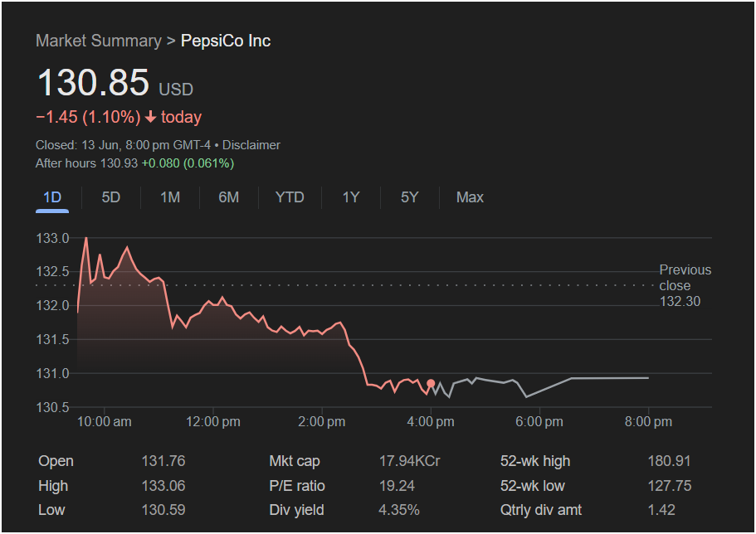This screenshot has width=756, height=534.
Task: Click the Open value 131.76
Action: [163, 461]
